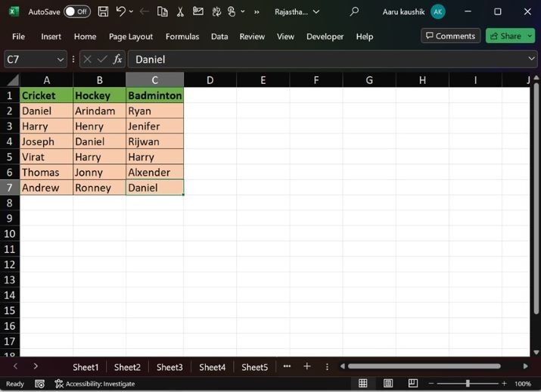
Task: Expand more quick access toolbar commands
Action: [257, 12]
